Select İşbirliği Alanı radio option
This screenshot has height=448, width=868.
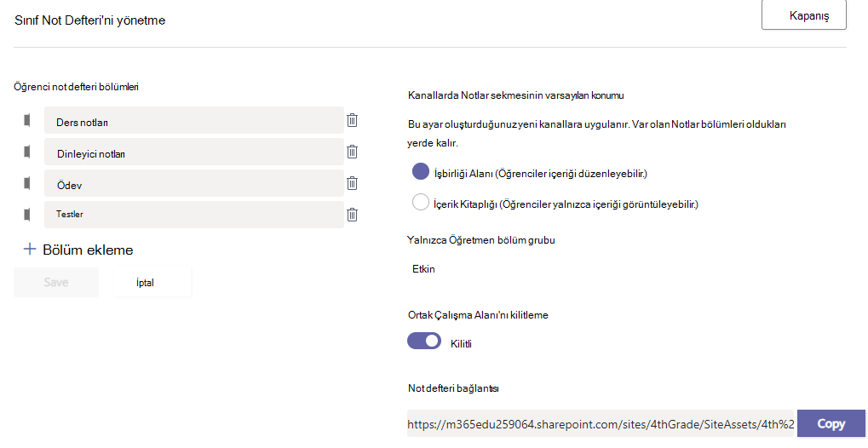421,171
